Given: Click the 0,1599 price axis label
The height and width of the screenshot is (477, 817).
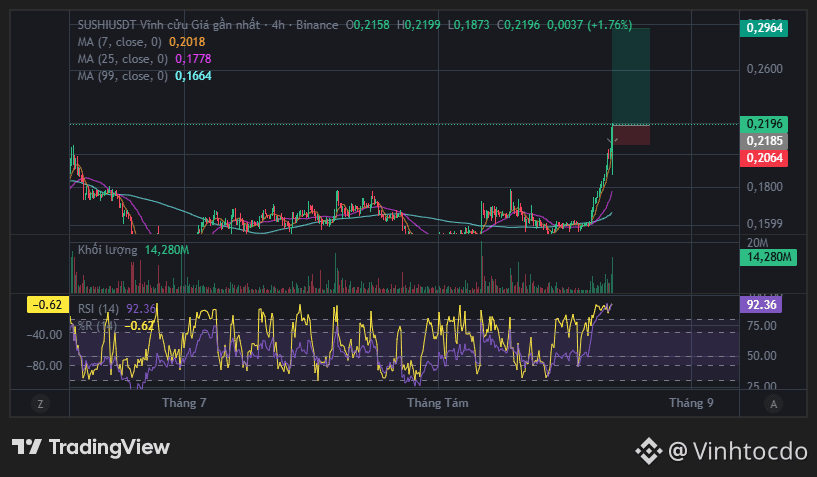Looking at the screenshot, I should [x=764, y=224].
